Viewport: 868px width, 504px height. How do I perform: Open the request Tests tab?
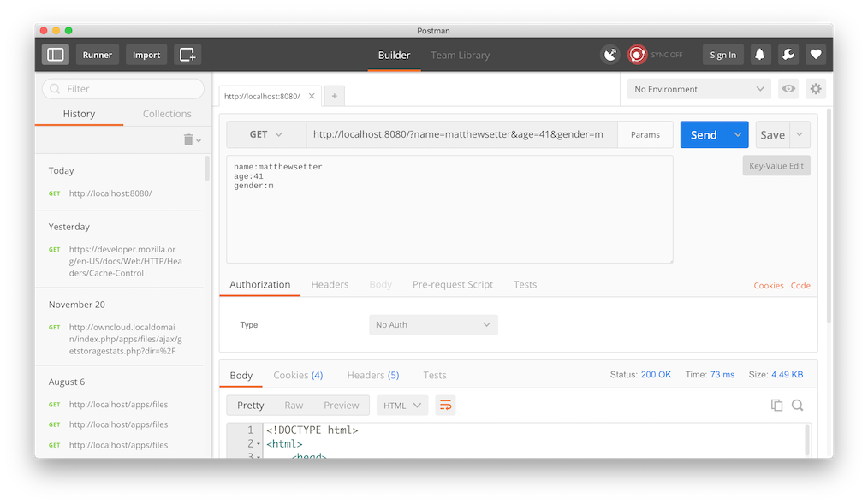[x=525, y=284]
